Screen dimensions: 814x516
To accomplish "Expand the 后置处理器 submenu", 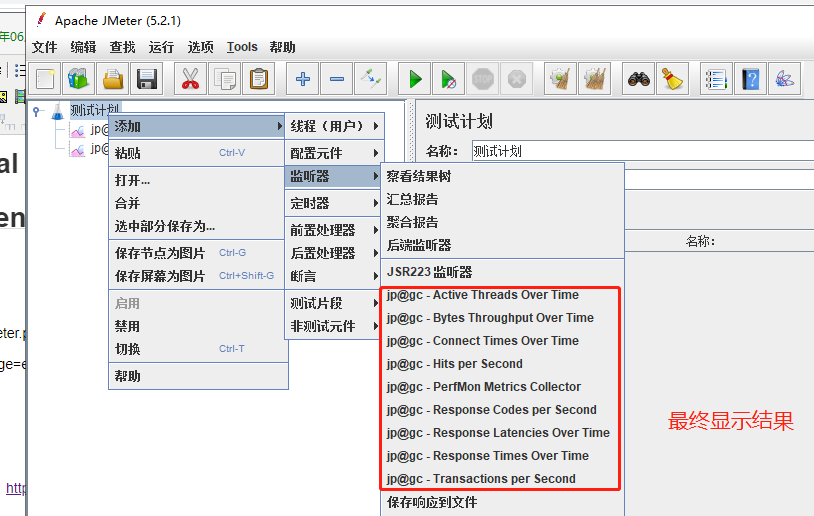I will [x=334, y=253].
